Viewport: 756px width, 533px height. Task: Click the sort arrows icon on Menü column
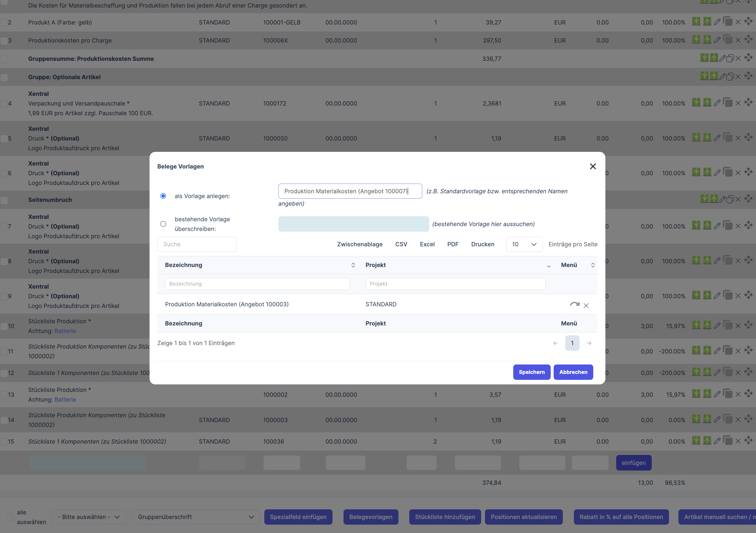tap(593, 265)
